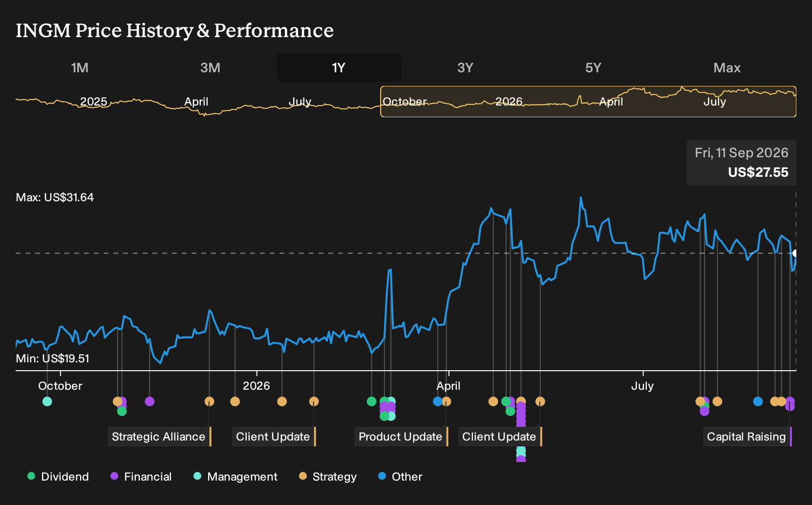Viewport: 812px width, 505px height.
Task: Toggle Strategy events in the legend
Action: pyautogui.click(x=328, y=477)
